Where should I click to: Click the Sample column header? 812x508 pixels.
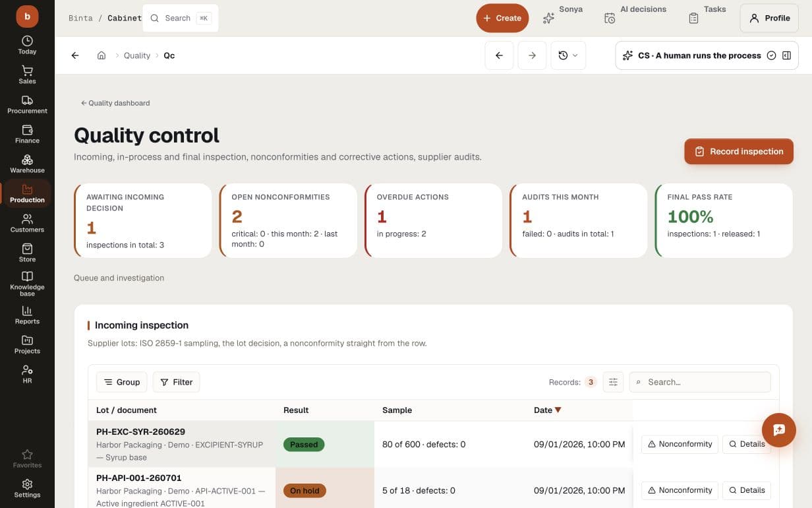[397, 410]
